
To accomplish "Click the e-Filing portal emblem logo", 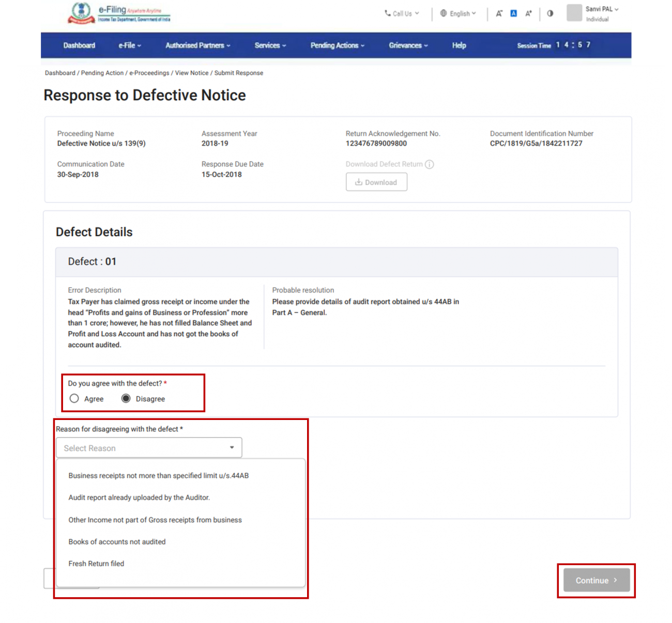I will (81, 13).
